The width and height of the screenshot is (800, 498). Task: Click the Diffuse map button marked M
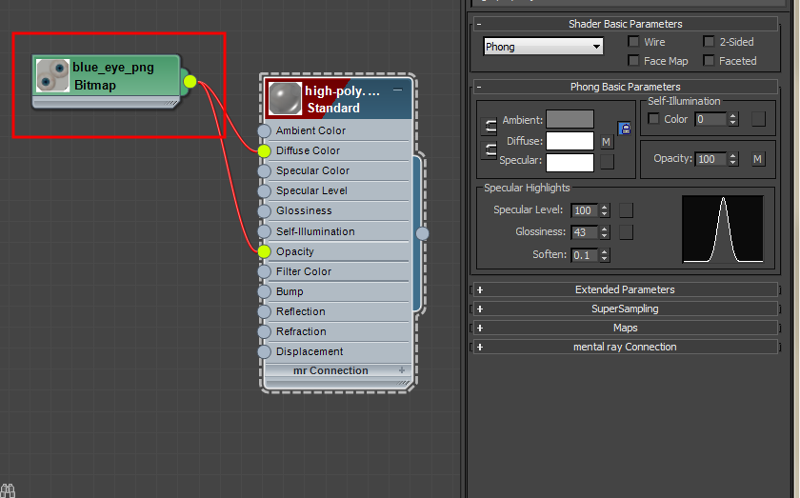click(606, 142)
